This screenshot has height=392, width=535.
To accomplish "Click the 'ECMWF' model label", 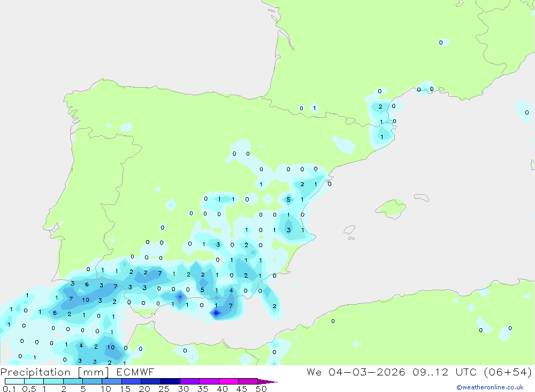I will [135, 372].
